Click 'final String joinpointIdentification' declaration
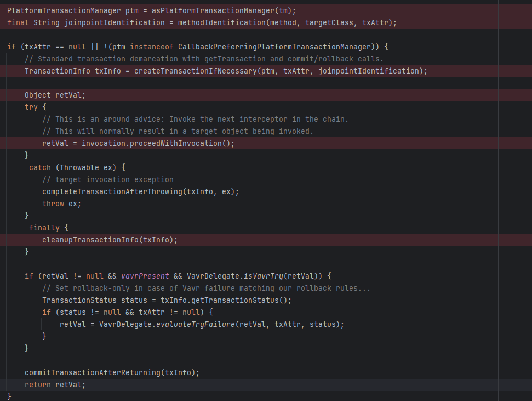Screen dimensions: 532x401 pyautogui.click(x=86, y=23)
